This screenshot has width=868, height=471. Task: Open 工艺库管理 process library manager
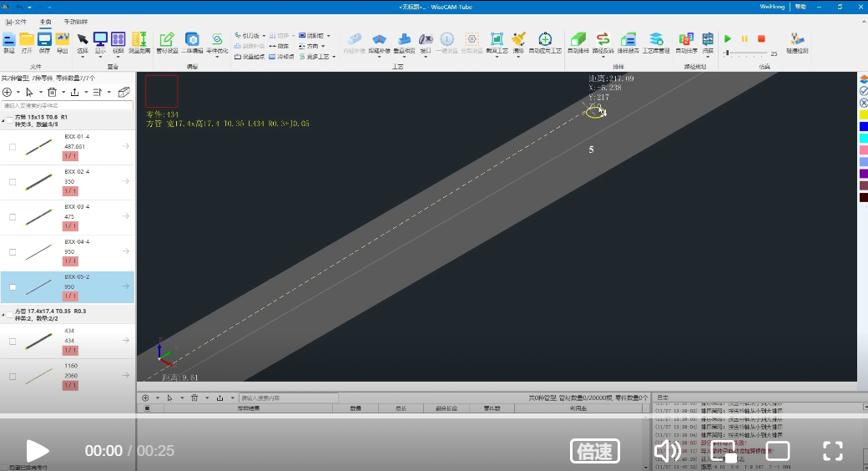pos(656,41)
